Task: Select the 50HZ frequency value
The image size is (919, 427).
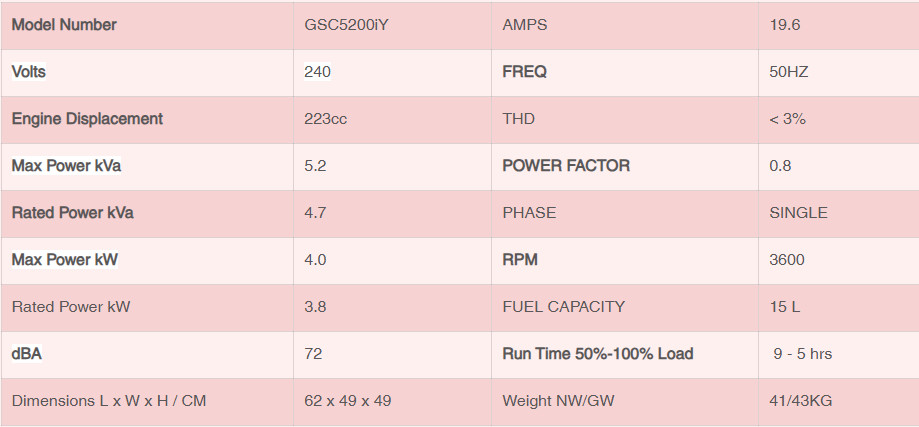Action: 788,72
